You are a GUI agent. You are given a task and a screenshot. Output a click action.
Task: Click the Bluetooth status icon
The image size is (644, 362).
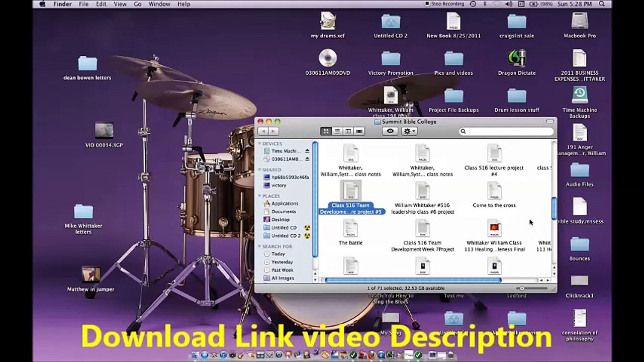click(485, 4)
